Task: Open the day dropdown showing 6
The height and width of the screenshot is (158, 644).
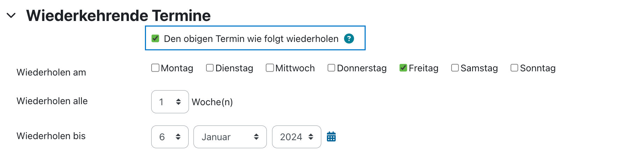Action: pyautogui.click(x=170, y=137)
